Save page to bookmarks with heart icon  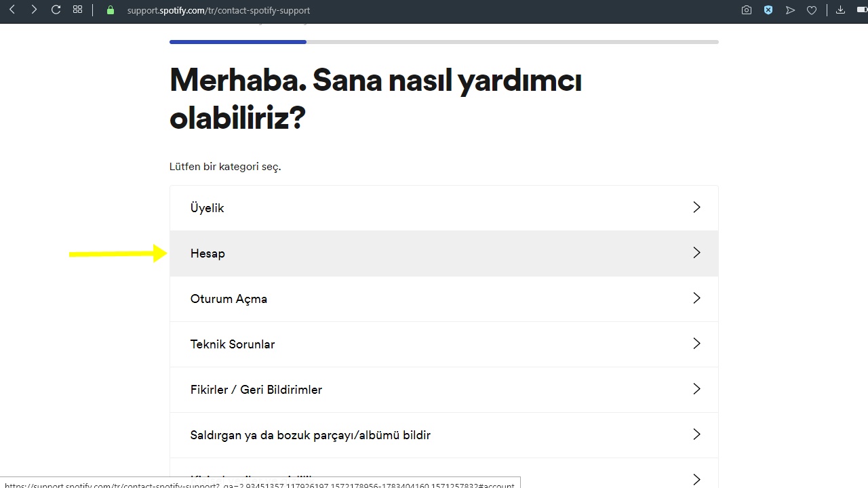812,9
